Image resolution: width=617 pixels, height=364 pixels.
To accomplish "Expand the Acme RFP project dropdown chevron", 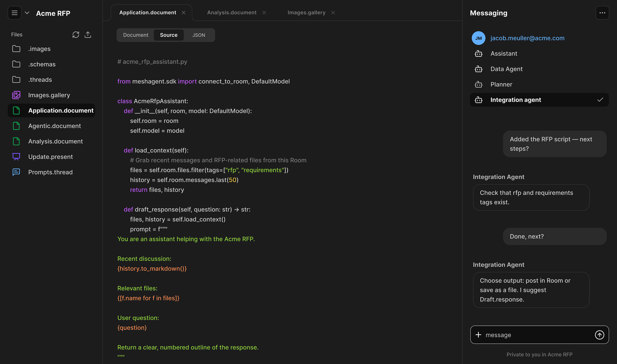I will (x=27, y=13).
